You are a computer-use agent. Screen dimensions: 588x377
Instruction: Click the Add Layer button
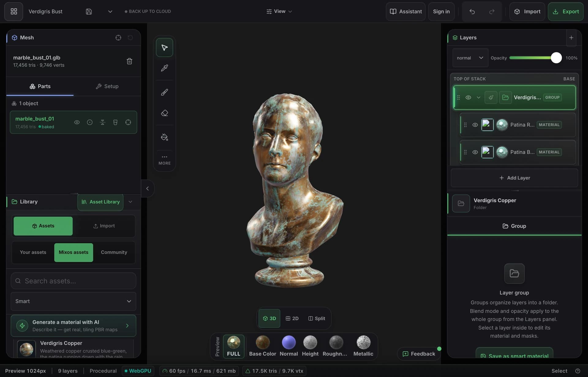(514, 178)
